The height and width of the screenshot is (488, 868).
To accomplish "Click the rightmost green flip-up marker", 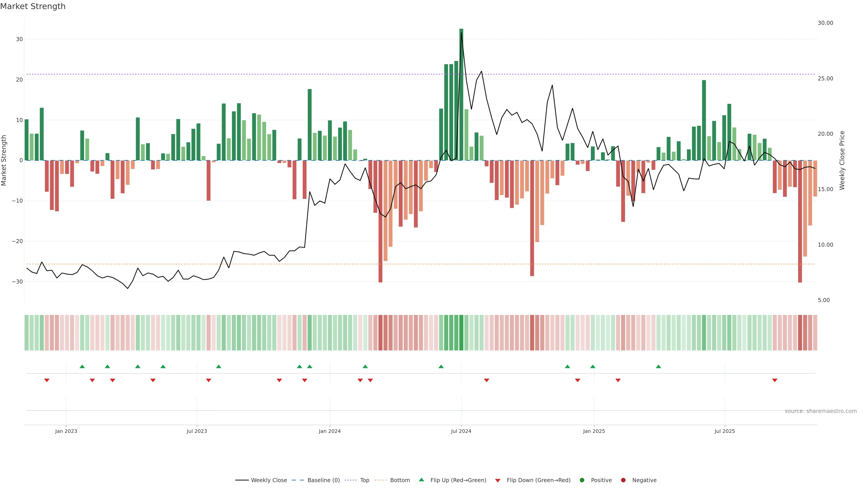I will (x=658, y=366).
